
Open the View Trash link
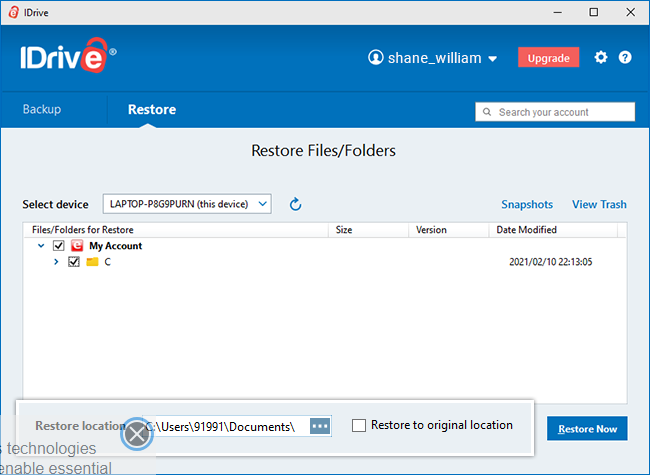pos(599,204)
